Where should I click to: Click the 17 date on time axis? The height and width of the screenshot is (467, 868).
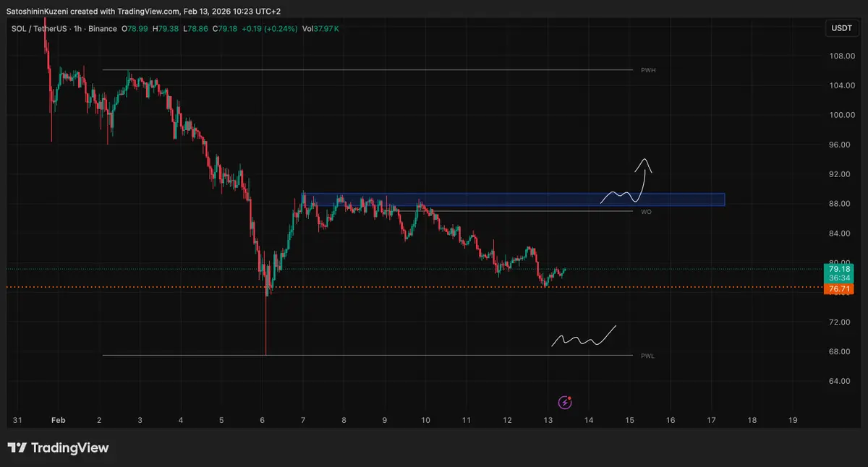coord(711,420)
